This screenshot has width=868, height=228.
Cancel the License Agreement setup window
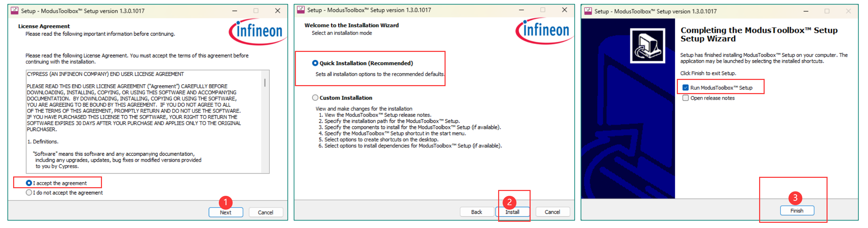click(x=265, y=212)
